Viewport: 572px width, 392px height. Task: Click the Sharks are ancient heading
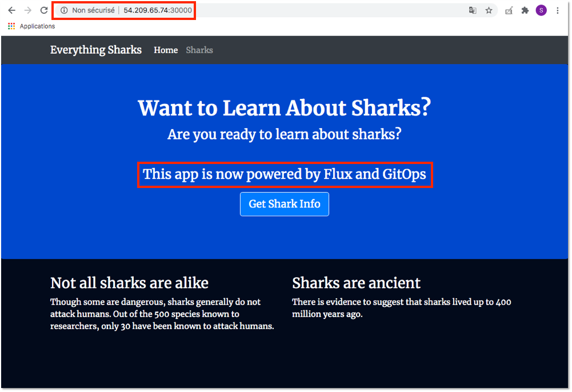[357, 283]
